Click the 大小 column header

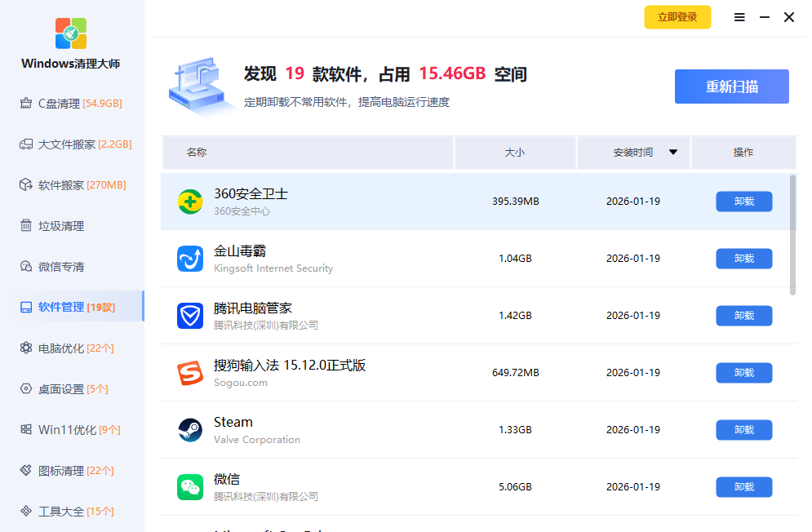(x=515, y=153)
